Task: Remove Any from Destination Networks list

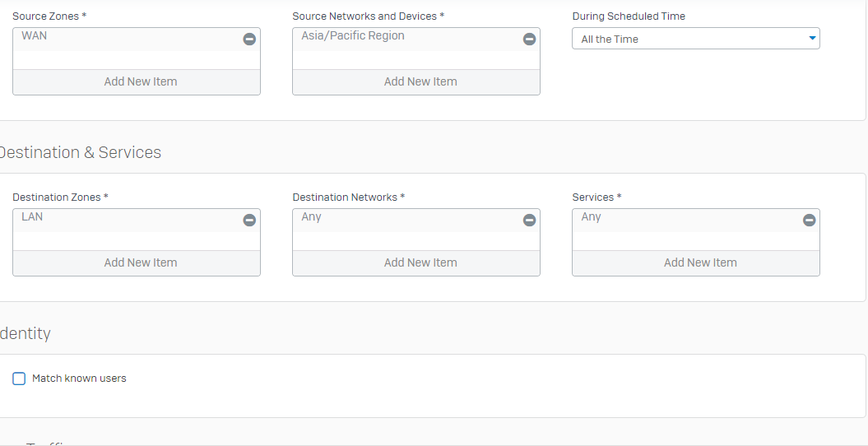Action: [x=529, y=220]
